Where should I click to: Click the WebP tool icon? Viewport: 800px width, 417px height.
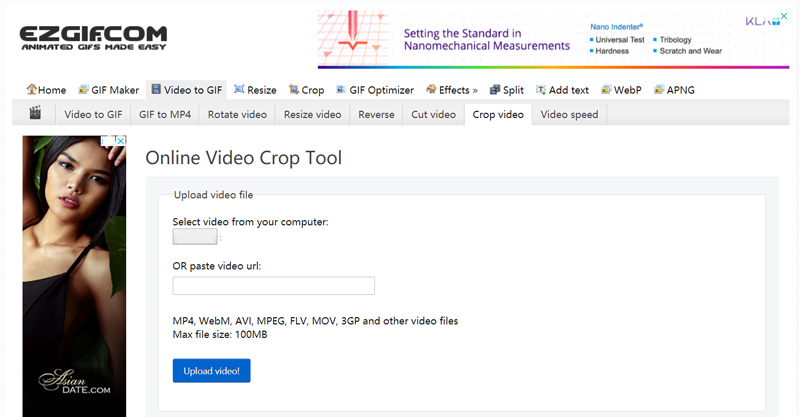click(x=606, y=90)
